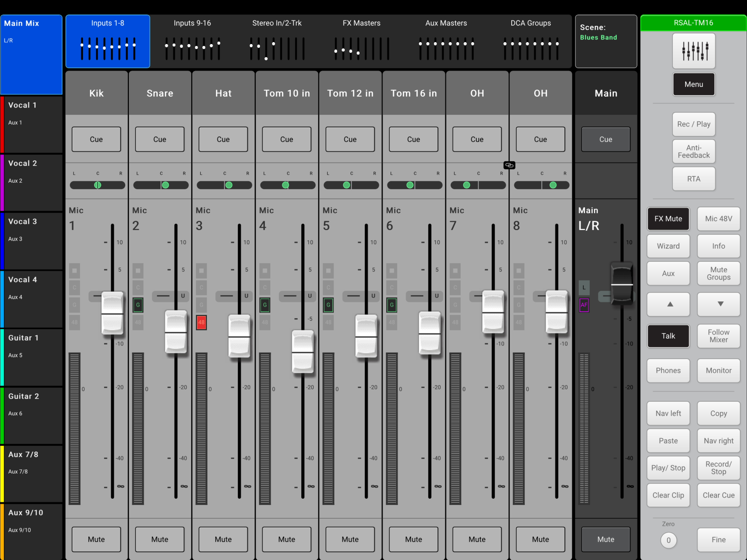The image size is (747, 560).
Task: Toggle the FX Mute button
Action: pyautogui.click(x=668, y=218)
